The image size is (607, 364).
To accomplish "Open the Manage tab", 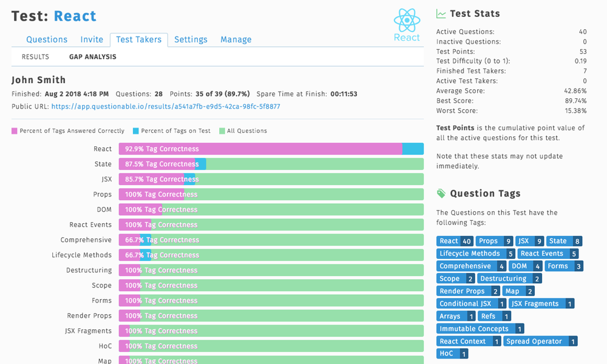I will click(236, 39).
